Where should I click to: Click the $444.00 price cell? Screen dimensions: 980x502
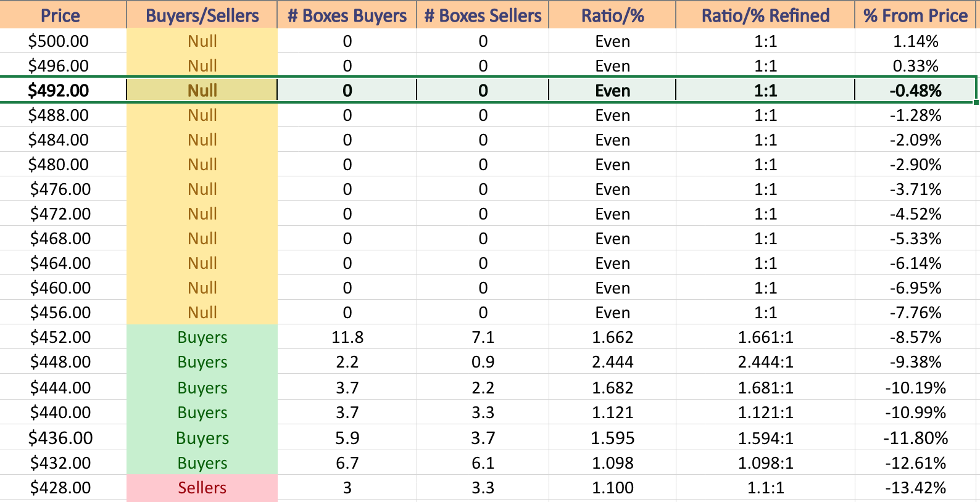[x=63, y=387]
